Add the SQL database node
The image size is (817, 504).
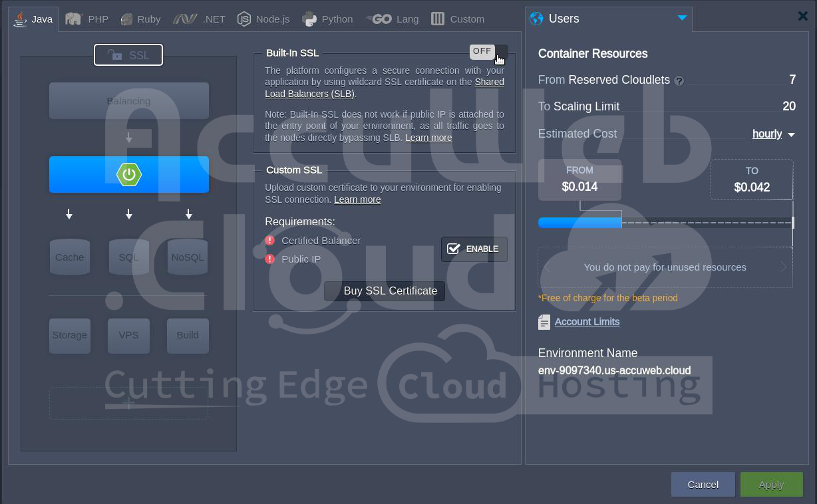pyautogui.click(x=128, y=257)
